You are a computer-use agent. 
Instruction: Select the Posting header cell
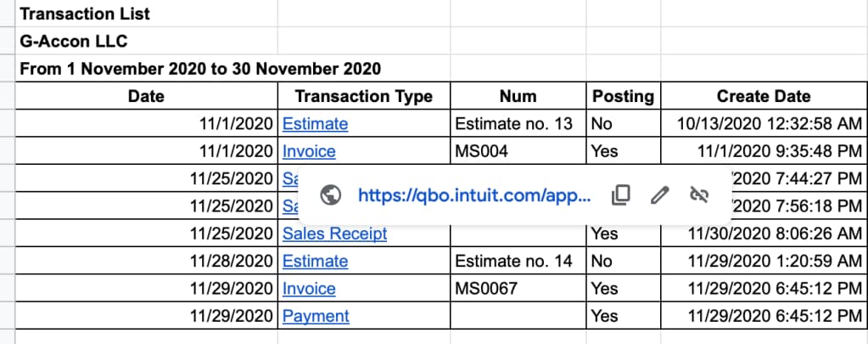point(624,96)
